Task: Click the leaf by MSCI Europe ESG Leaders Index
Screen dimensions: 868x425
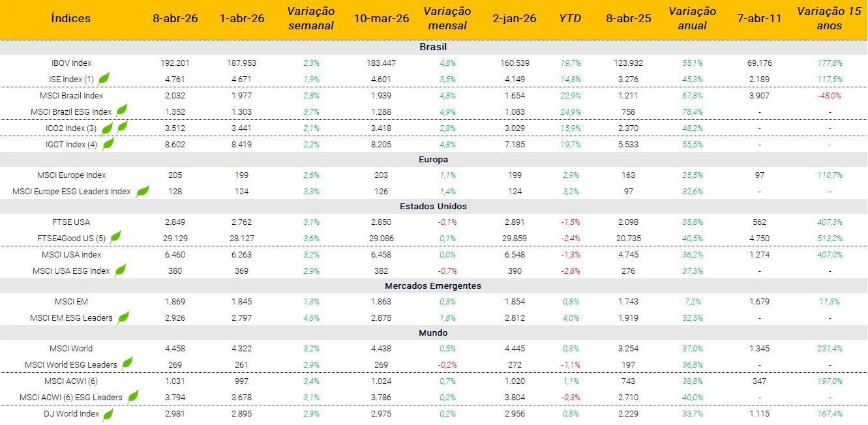Action: pos(142,191)
